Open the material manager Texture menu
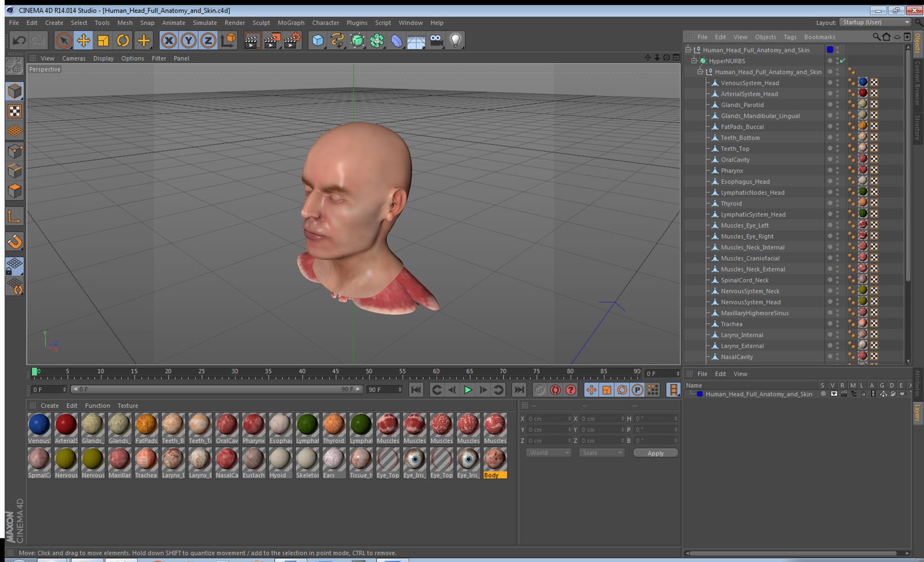This screenshot has height=562, width=924. [x=127, y=405]
